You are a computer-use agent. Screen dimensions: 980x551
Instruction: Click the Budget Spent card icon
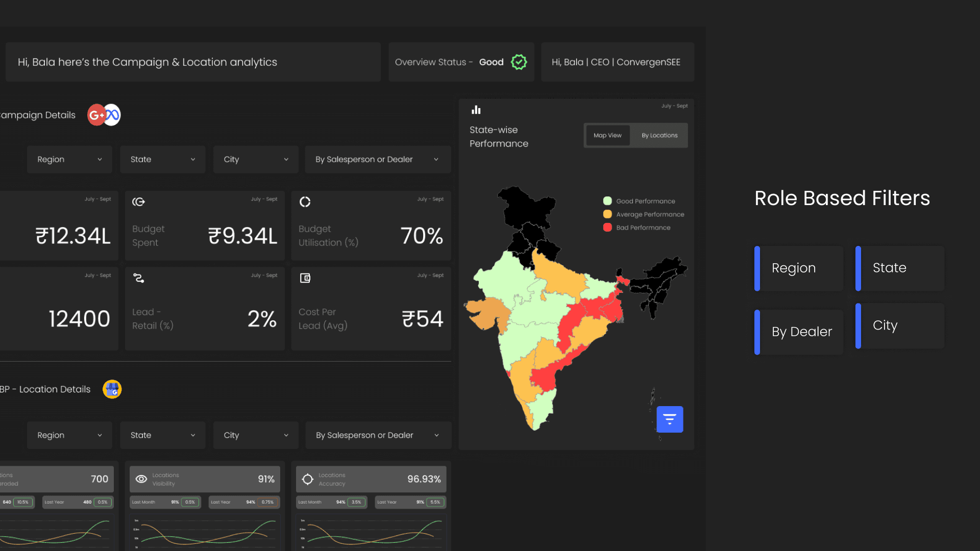[139, 202]
